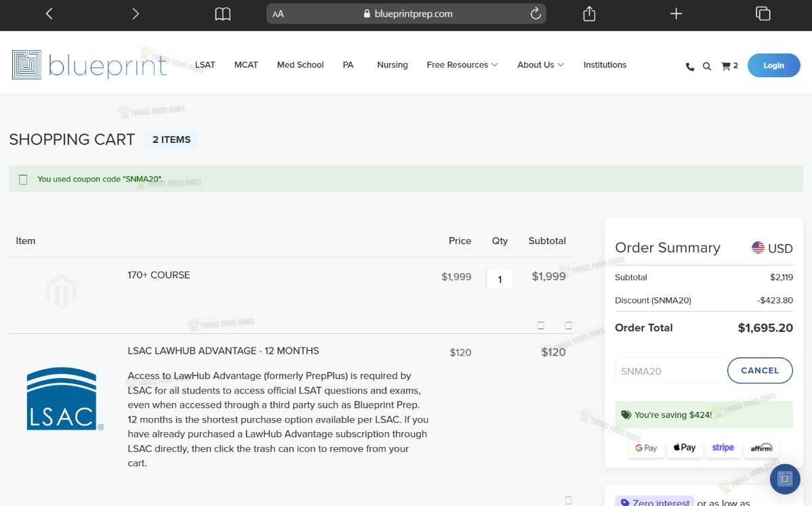
Task: Open the Safari share sheet icon
Action: pos(589,14)
